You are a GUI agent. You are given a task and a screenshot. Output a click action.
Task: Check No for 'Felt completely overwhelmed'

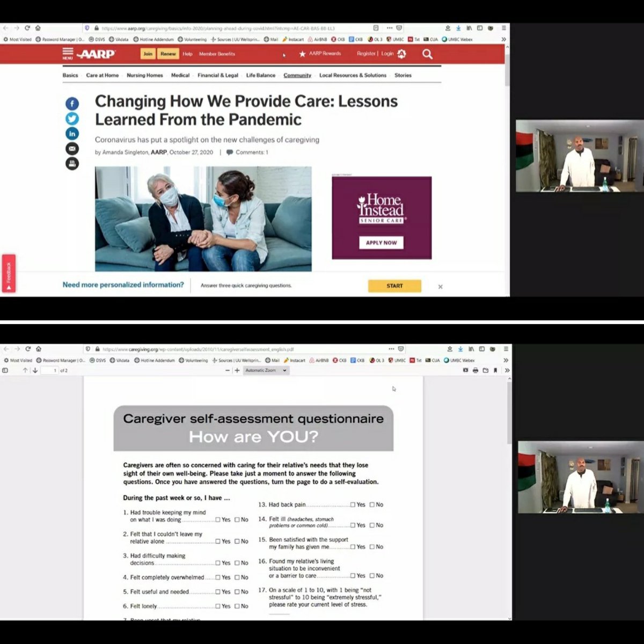click(237, 577)
